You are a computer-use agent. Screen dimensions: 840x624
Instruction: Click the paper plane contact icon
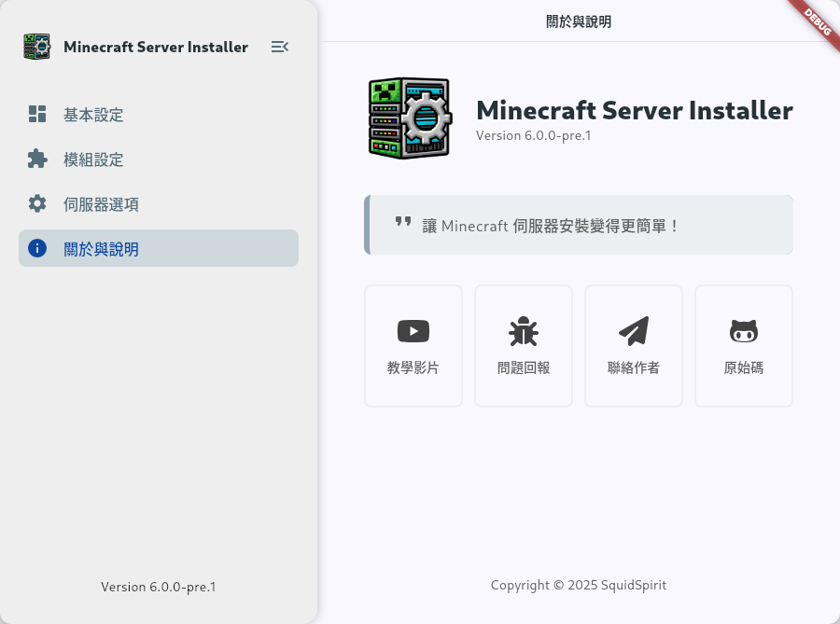(634, 330)
